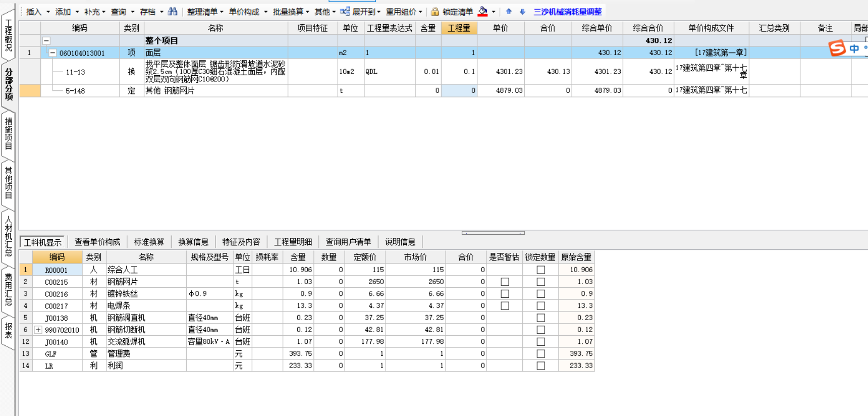Click the R00001 code cell
868x416 pixels.
[57, 270]
